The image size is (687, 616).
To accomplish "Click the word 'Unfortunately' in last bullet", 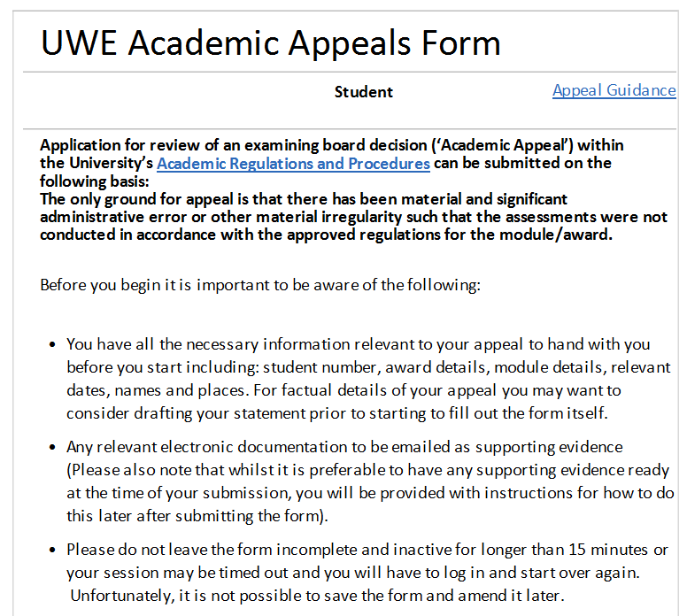I will (x=114, y=596).
